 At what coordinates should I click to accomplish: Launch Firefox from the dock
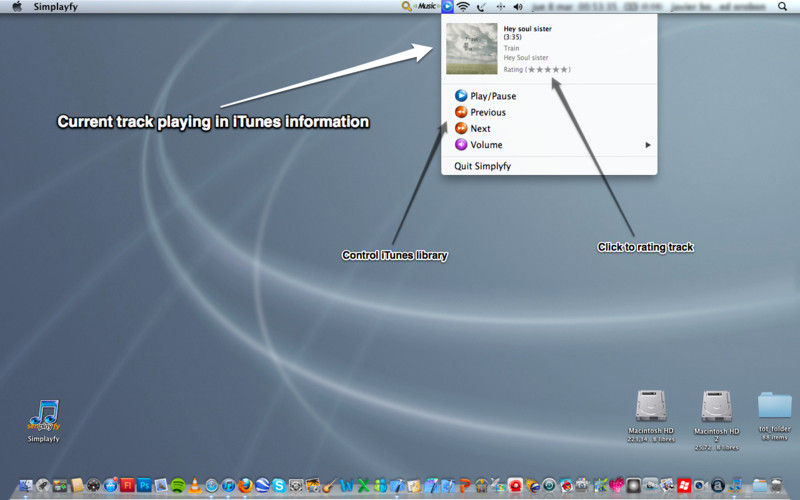click(245, 485)
